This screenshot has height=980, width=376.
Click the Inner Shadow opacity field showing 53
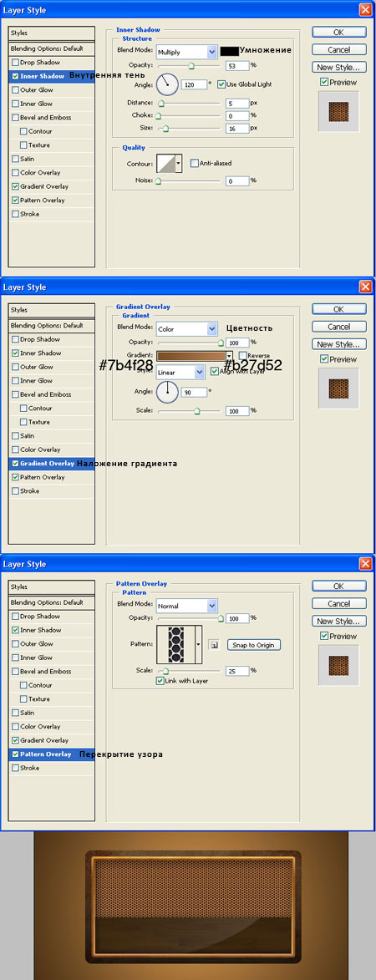coord(237,65)
